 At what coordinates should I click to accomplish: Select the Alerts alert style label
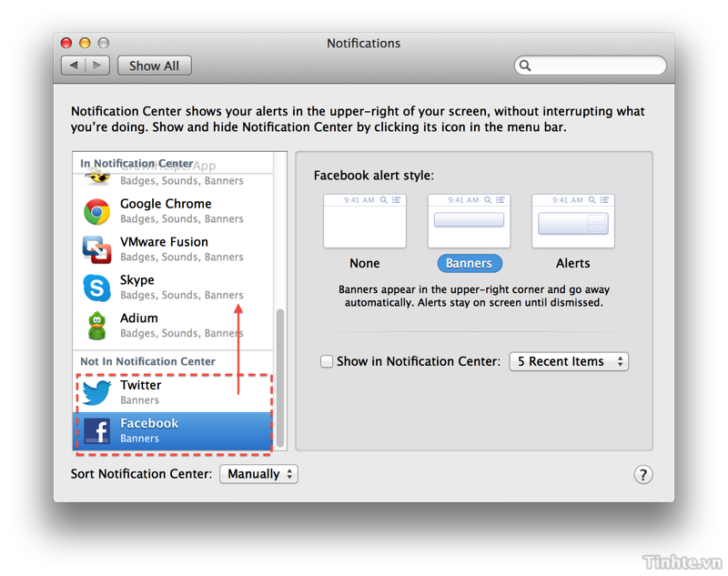[573, 263]
